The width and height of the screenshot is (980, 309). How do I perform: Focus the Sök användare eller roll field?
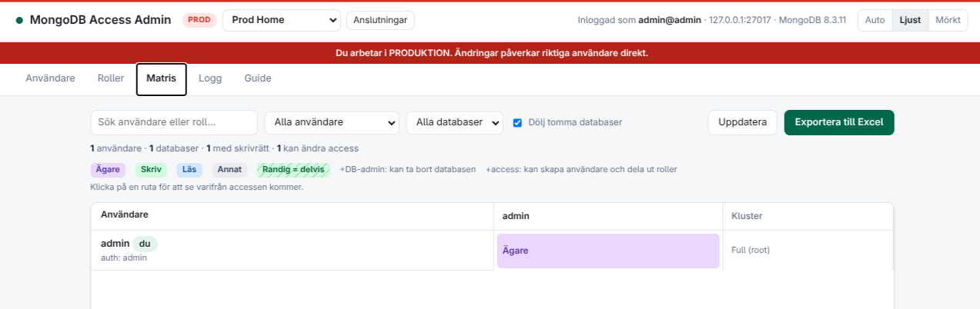(174, 122)
